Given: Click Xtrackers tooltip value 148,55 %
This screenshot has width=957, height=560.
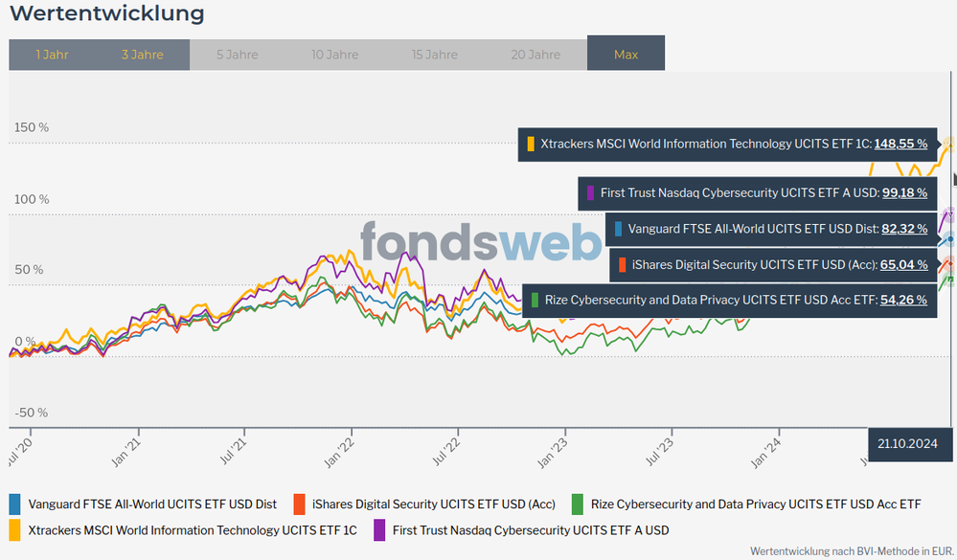Looking at the screenshot, I should (900, 144).
